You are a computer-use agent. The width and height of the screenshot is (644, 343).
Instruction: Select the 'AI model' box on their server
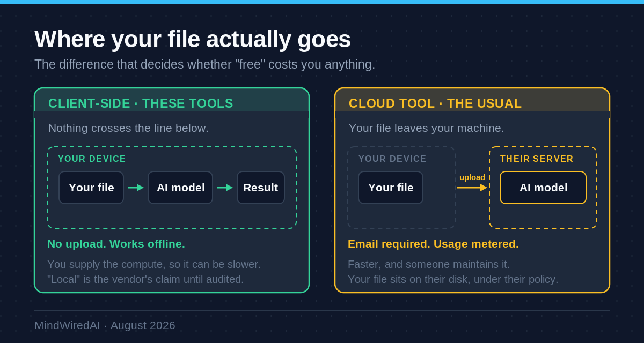[543, 188]
